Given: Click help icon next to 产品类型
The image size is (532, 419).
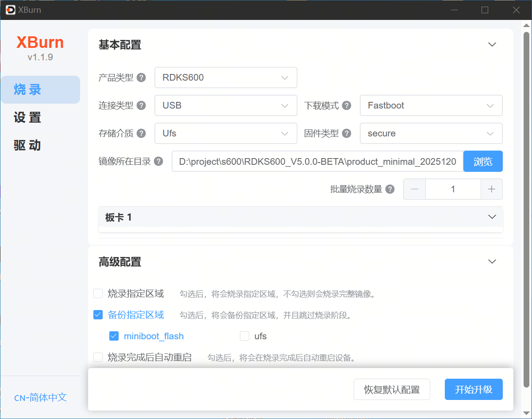Looking at the screenshot, I should pos(141,78).
